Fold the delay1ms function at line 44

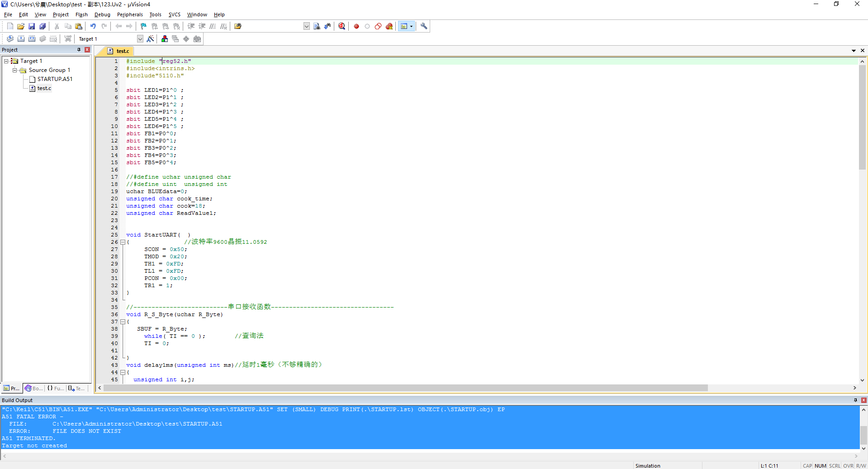(x=123, y=372)
